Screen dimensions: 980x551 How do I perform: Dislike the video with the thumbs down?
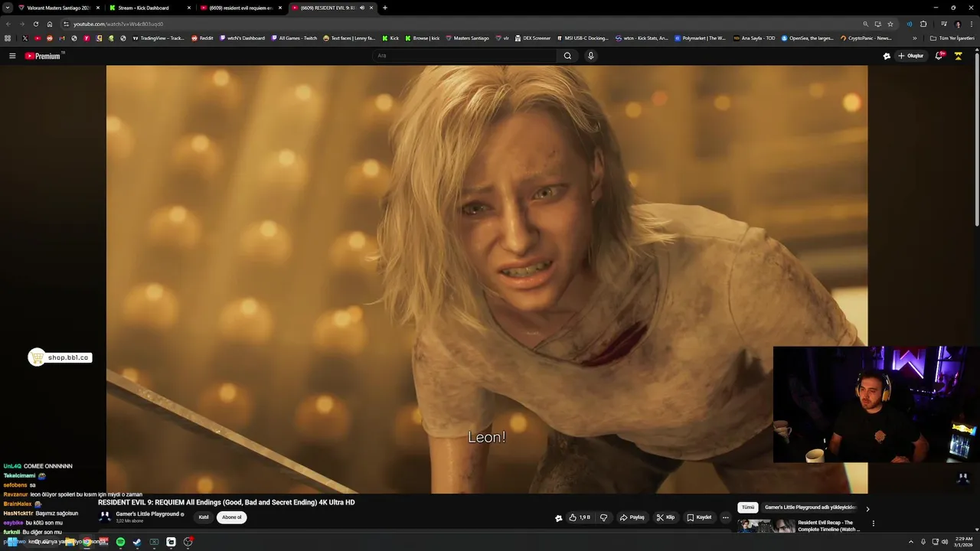pyautogui.click(x=603, y=517)
